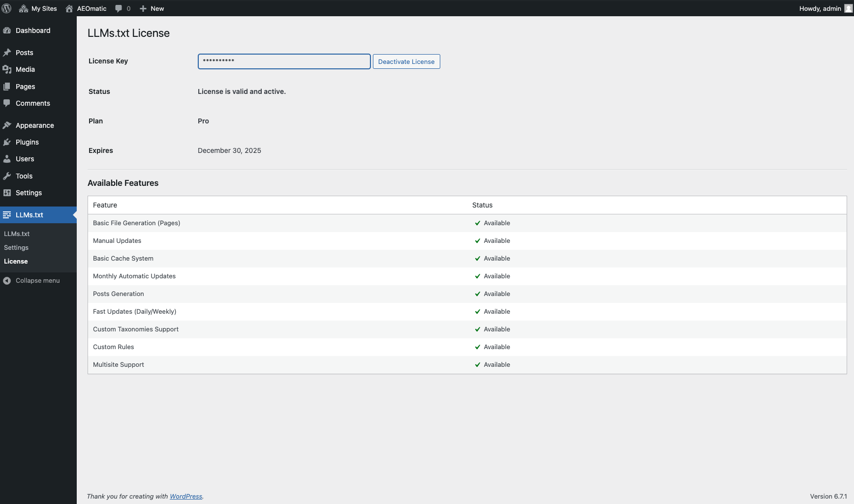Click Deactivate License button
The height and width of the screenshot is (504, 854).
pyautogui.click(x=406, y=61)
